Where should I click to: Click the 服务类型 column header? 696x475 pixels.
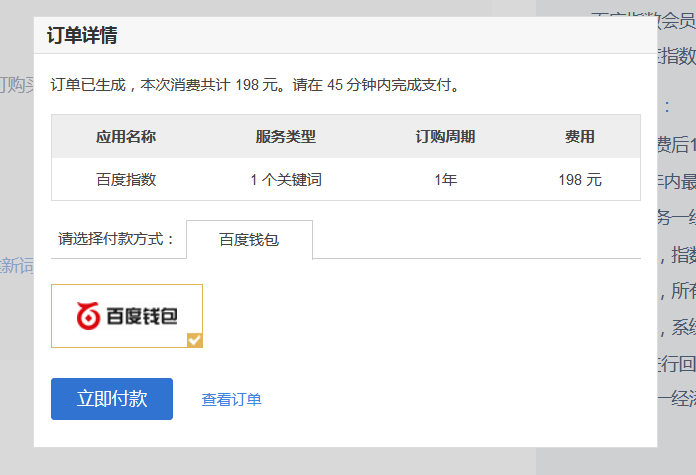click(286, 137)
